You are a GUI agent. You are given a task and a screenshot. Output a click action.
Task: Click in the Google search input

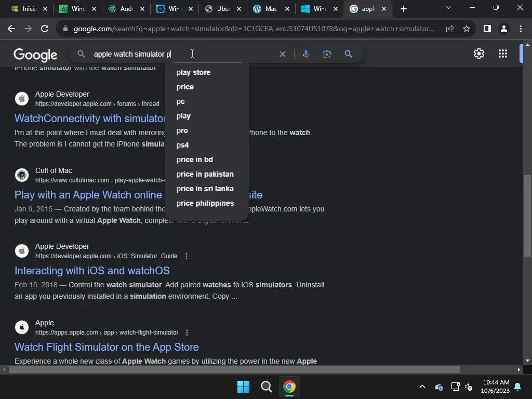tap(183, 54)
